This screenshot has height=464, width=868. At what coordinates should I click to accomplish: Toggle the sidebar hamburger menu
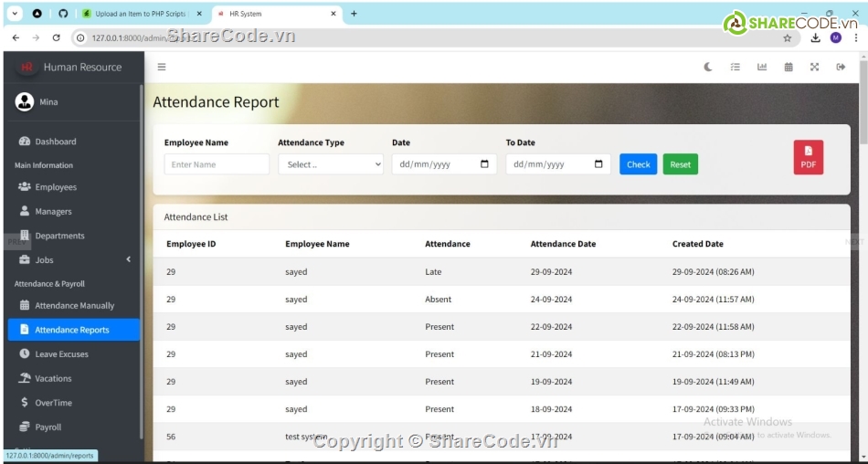(162, 67)
